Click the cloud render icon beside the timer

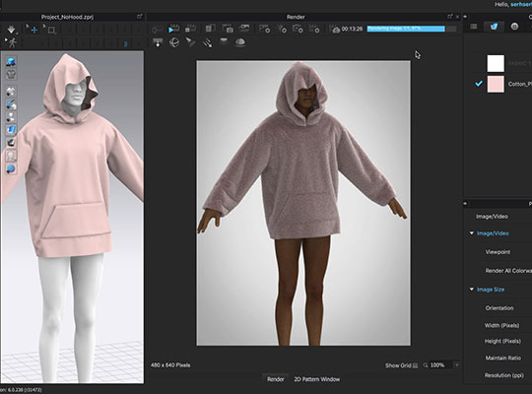(336, 30)
